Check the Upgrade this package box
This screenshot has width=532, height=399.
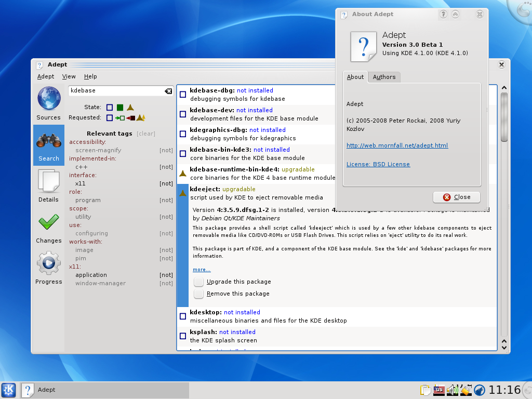point(199,282)
